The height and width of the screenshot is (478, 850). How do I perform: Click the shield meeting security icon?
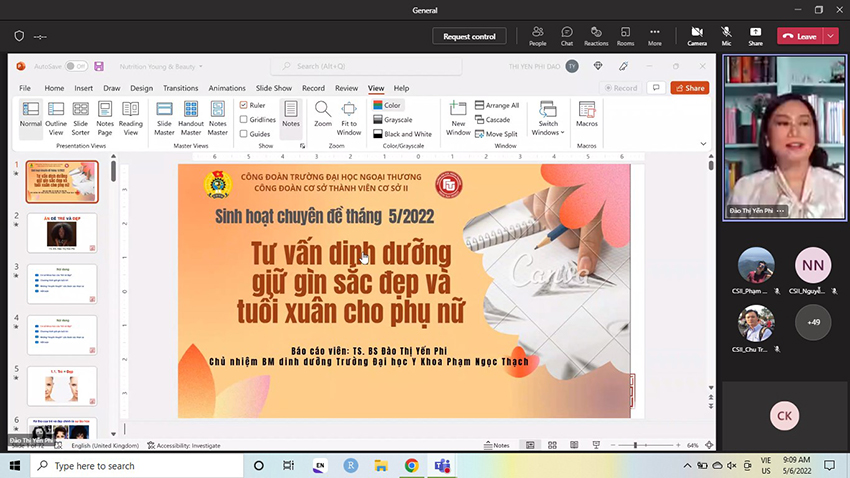pos(19,36)
